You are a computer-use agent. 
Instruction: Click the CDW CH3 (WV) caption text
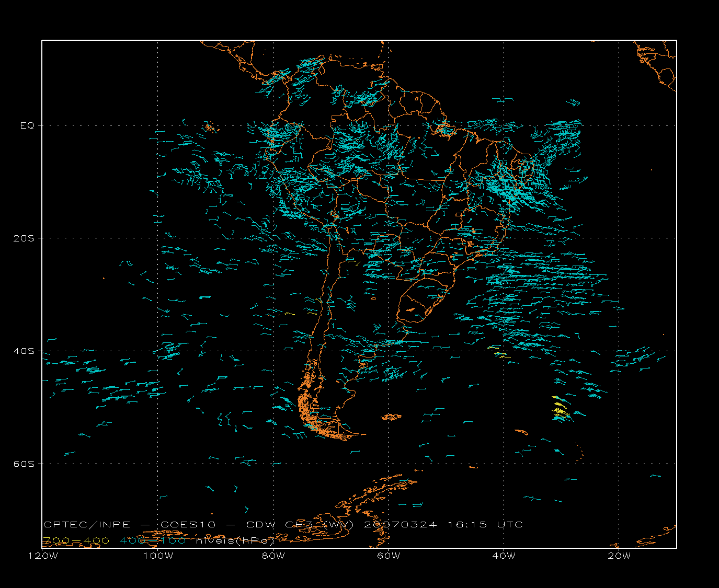pos(300,525)
